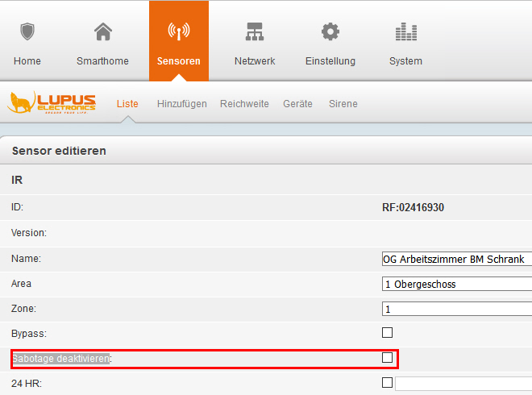Switch to the Liste tab

pyautogui.click(x=127, y=104)
